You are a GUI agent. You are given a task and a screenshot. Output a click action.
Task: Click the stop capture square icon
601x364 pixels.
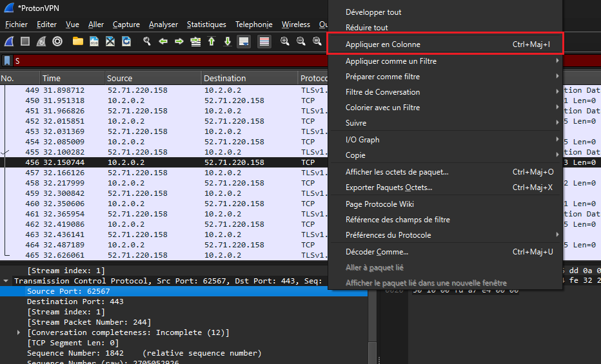pyautogui.click(x=25, y=41)
